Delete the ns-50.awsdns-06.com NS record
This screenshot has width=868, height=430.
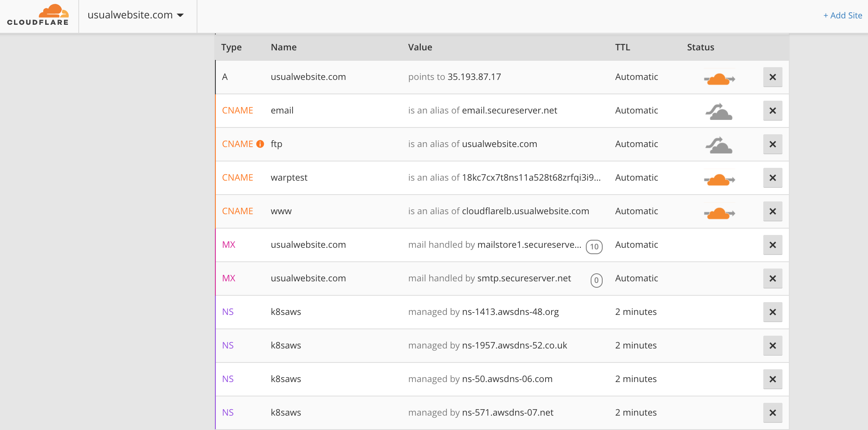click(772, 379)
